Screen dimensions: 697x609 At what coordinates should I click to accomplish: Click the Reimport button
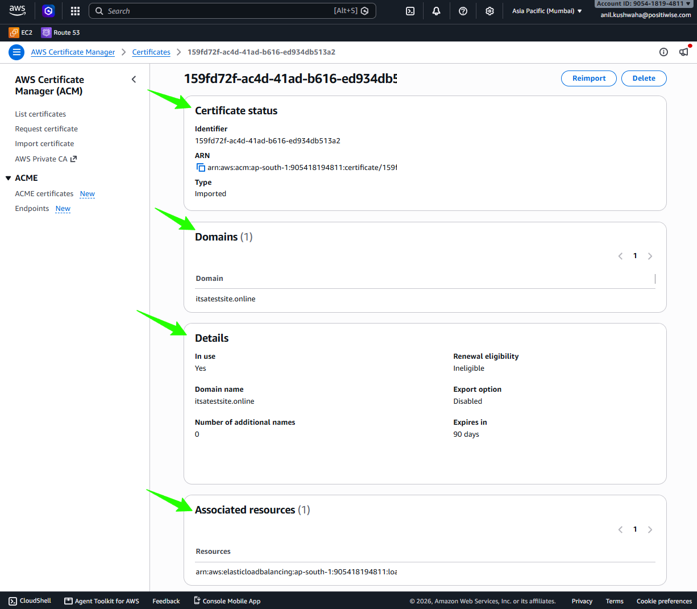pos(589,78)
